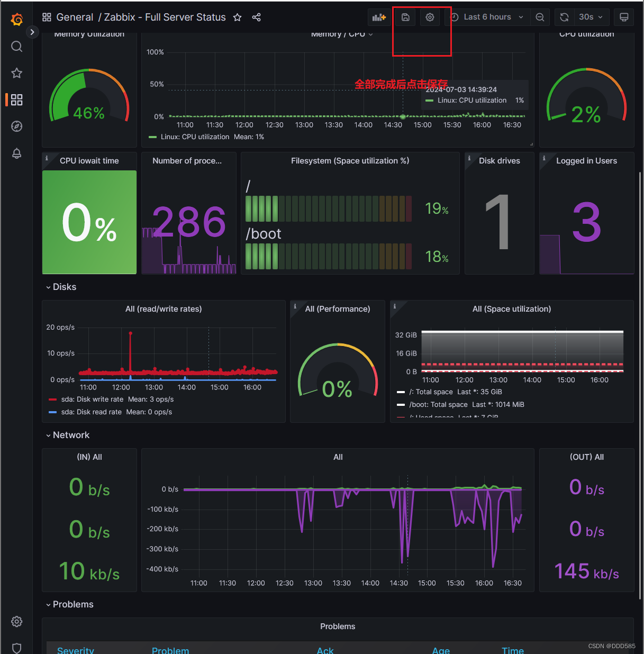
Task: Refresh the dashboard now
Action: click(564, 17)
